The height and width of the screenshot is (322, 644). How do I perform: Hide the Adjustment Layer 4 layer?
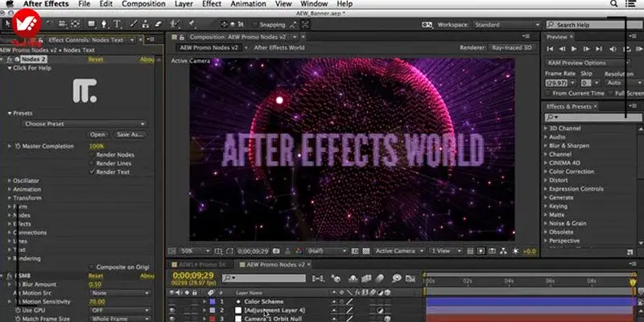172,310
